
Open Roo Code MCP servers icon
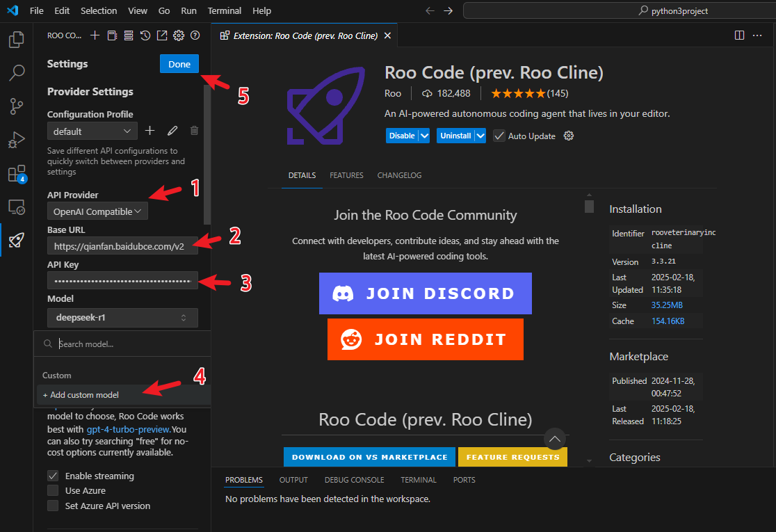[x=129, y=35]
